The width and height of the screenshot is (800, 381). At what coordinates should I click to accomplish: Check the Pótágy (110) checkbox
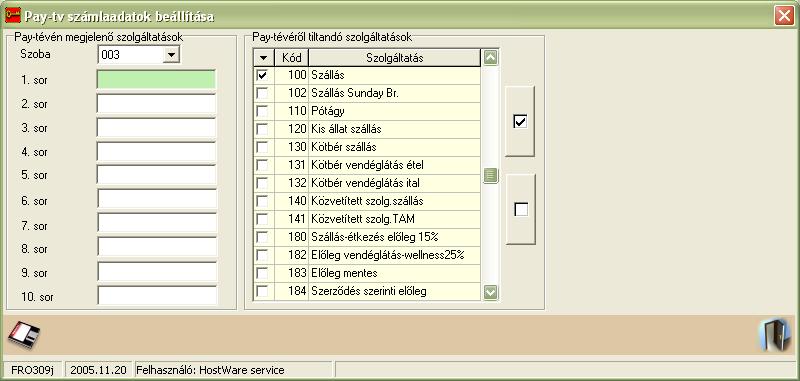pos(262,111)
